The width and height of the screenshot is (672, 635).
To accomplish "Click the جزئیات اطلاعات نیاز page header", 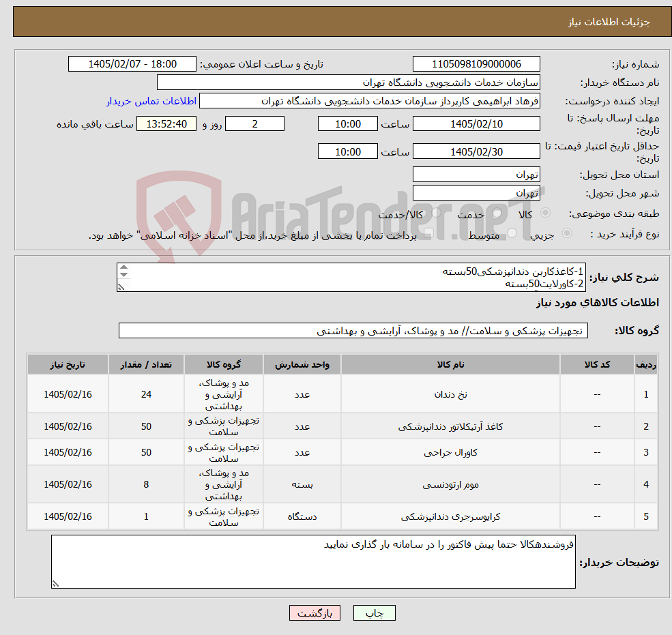I will point(609,22).
